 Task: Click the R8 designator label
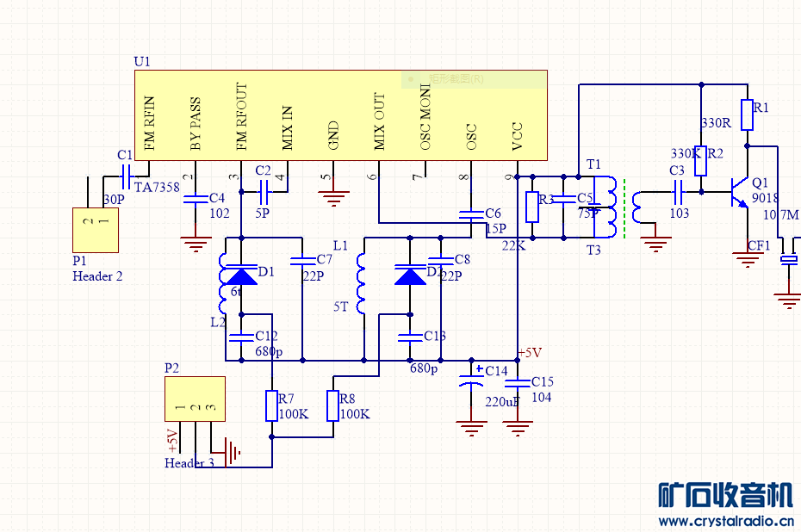tap(347, 399)
